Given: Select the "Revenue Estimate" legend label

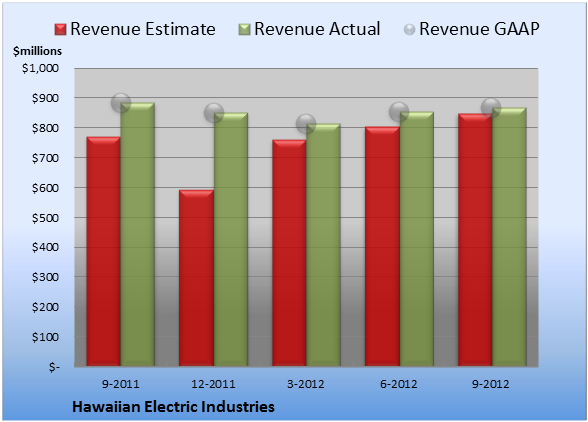Looking at the screenshot, I should (x=143, y=29).
